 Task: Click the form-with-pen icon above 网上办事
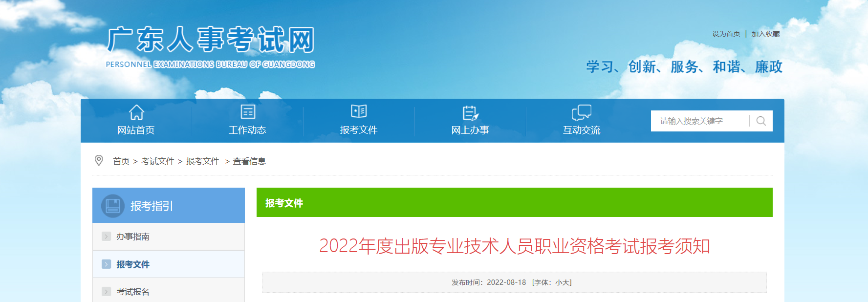click(471, 113)
